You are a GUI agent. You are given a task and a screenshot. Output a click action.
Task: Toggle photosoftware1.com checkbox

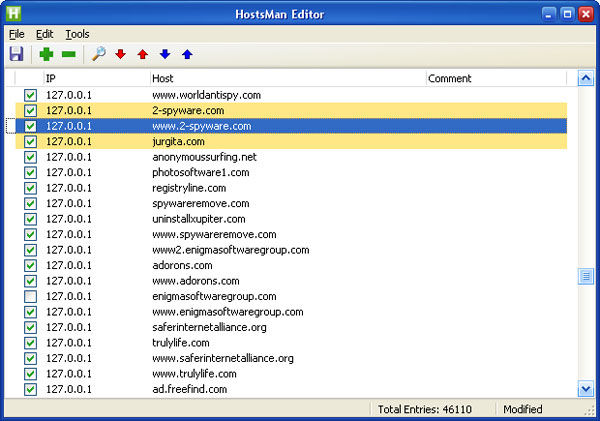[30, 173]
